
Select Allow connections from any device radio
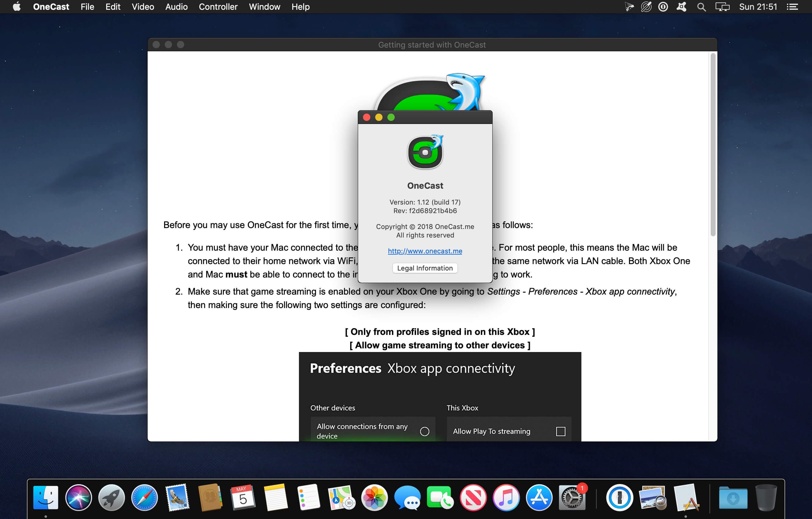425,431
